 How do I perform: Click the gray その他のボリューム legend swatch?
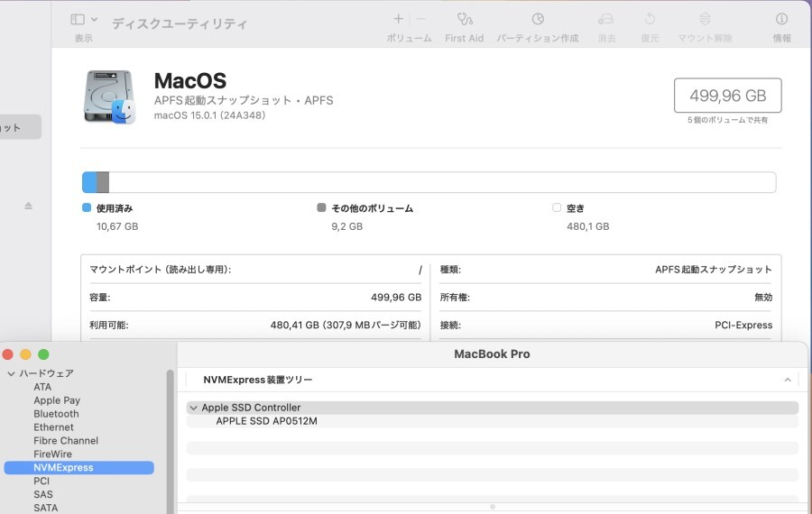coord(321,207)
